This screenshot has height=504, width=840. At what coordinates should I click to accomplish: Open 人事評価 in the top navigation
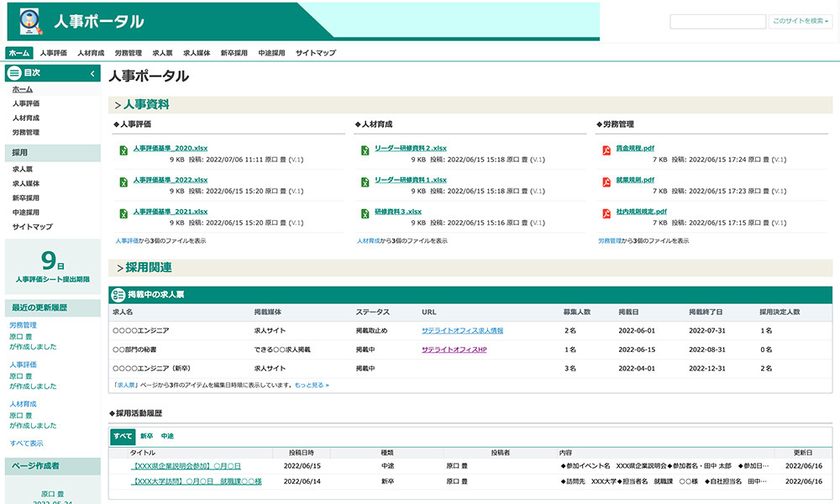[54, 53]
